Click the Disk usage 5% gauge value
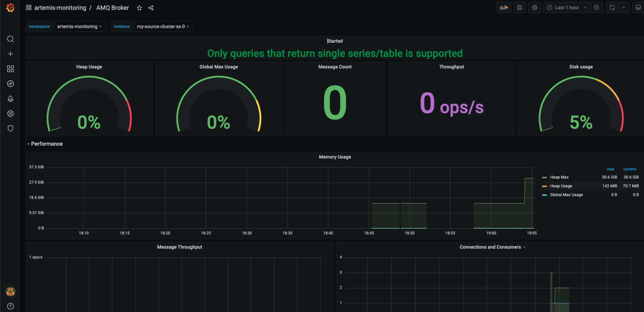Screen dimensions: 644x312 [x=581, y=122]
